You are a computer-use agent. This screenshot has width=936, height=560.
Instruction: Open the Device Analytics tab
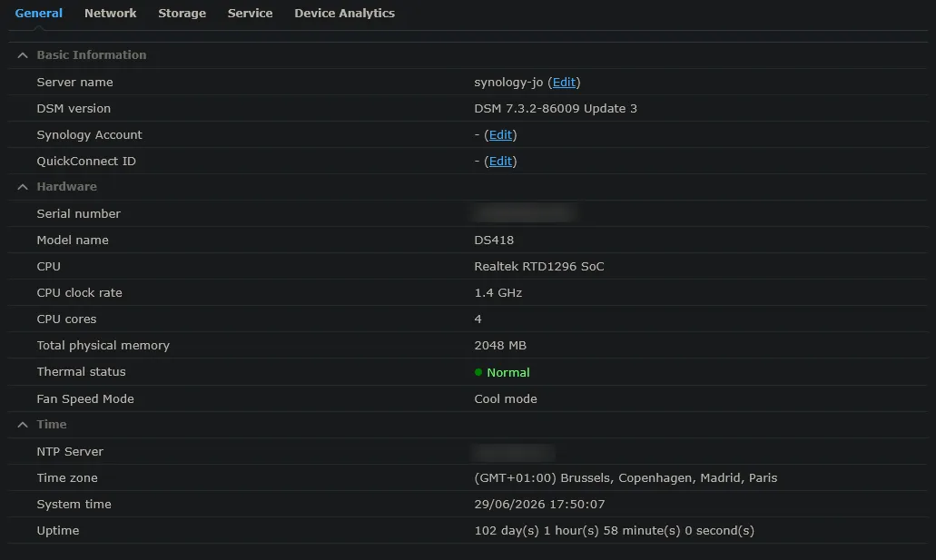click(344, 13)
